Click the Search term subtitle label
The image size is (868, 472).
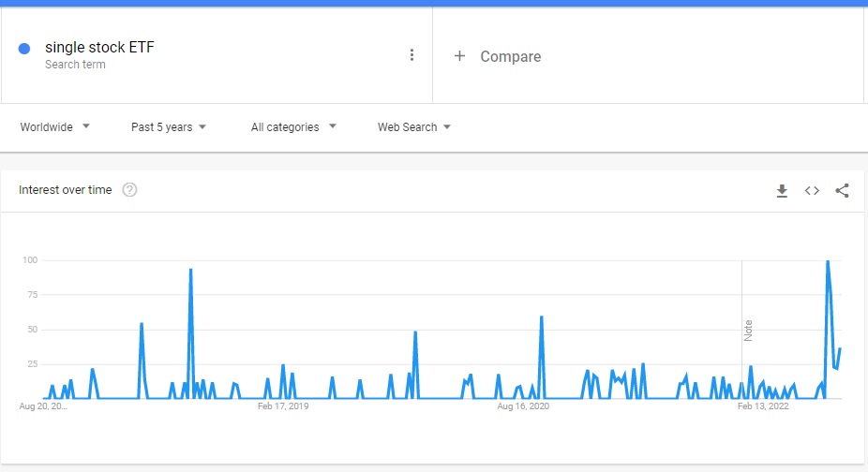(x=75, y=65)
